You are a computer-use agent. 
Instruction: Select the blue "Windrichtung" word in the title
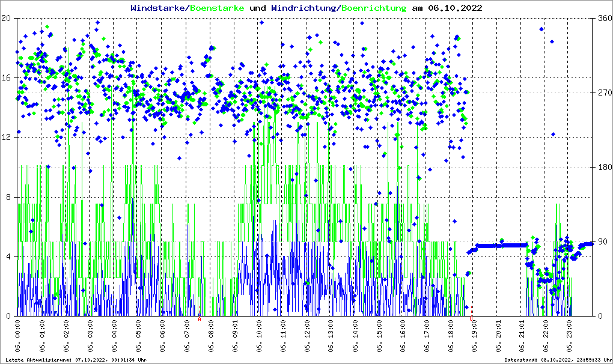pos(305,8)
